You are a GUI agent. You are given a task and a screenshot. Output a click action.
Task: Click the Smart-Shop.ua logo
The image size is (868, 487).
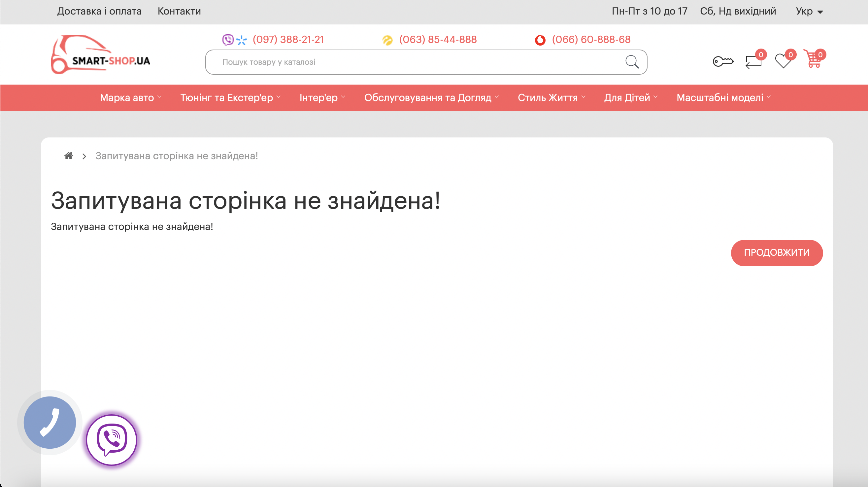click(100, 55)
